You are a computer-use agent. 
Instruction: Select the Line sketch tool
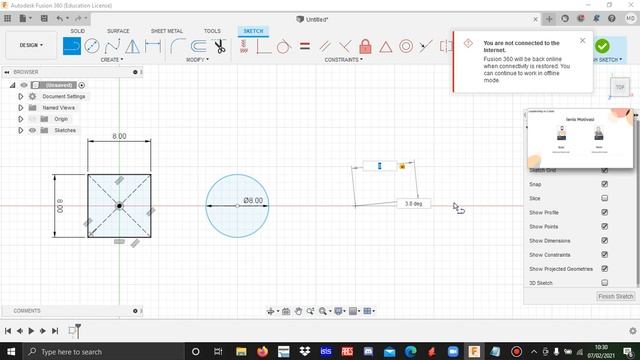(x=72, y=46)
